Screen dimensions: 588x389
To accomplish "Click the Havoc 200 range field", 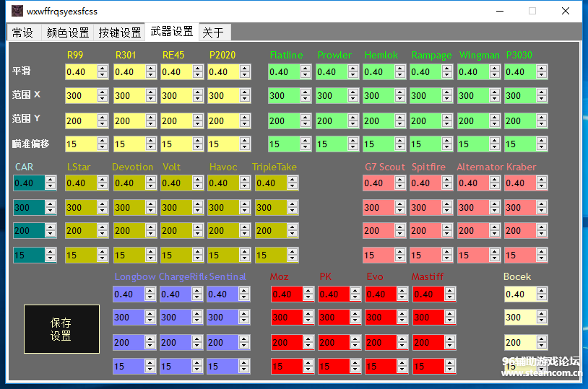I will pos(223,231).
